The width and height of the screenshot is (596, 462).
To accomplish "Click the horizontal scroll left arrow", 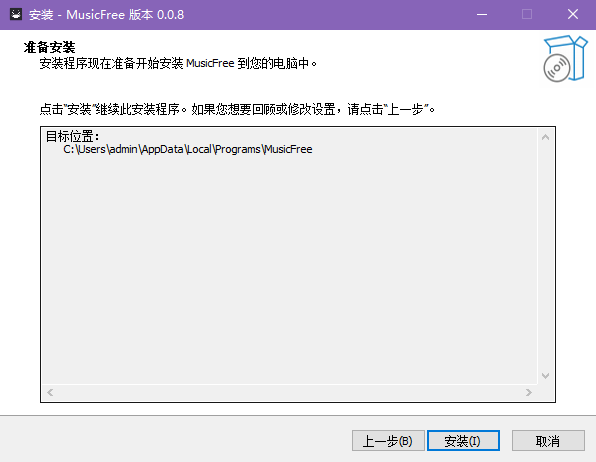I will pyautogui.click(x=50, y=392).
